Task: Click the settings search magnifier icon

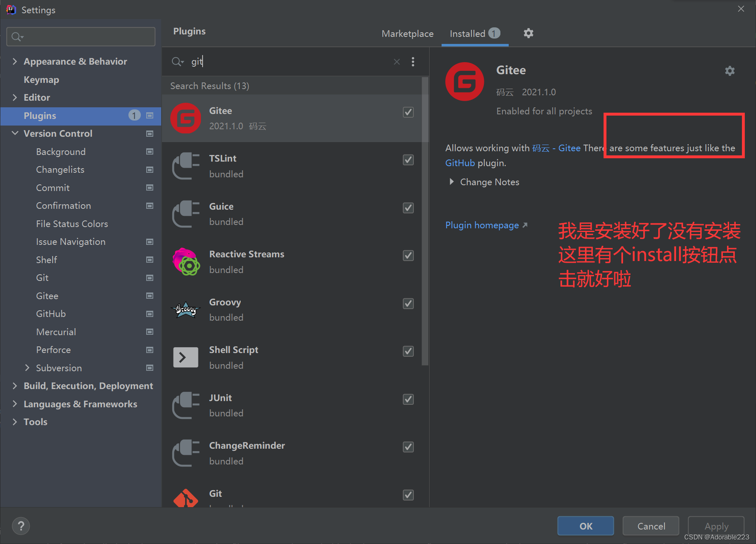Action: tap(17, 37)
